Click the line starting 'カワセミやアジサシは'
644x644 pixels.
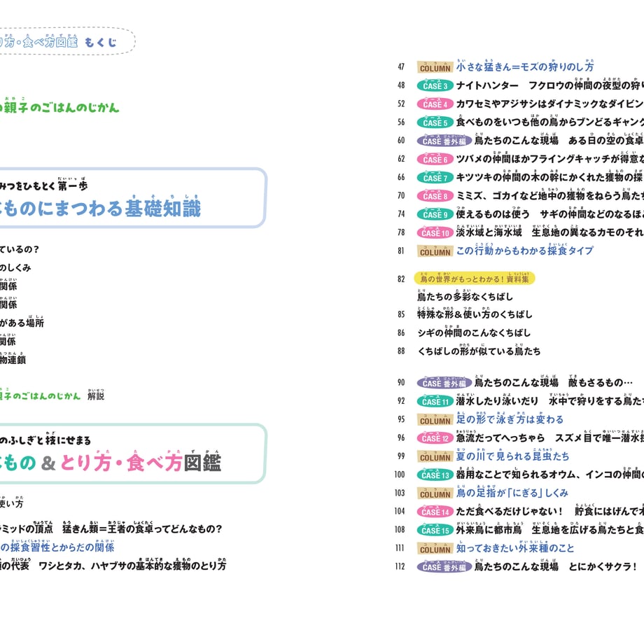(x=550, y=104)
